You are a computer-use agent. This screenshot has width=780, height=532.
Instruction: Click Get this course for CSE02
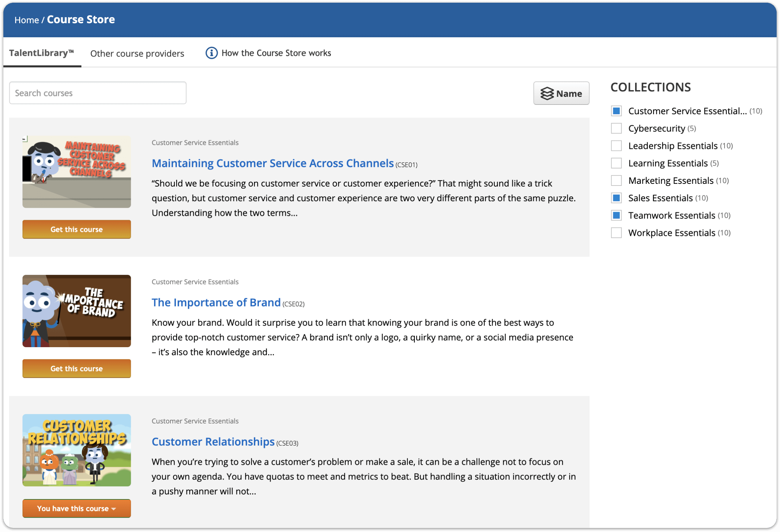(x=76, y=368)
